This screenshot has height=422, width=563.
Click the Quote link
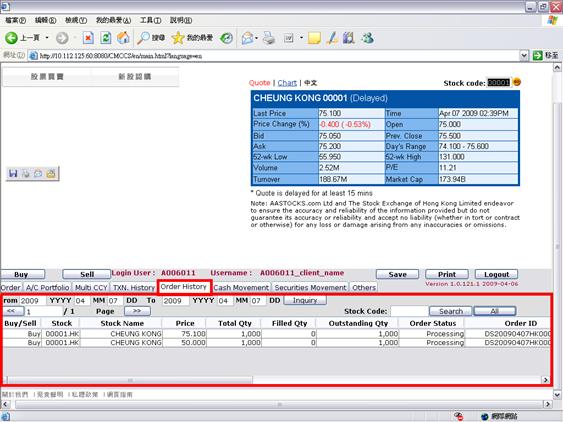click(259, 83)
